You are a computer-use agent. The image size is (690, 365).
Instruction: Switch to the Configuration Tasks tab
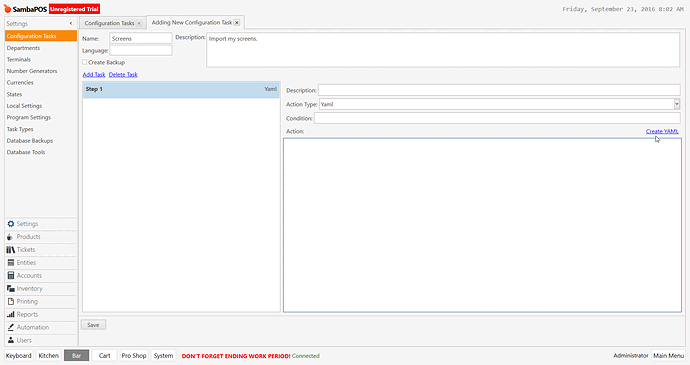click(x=110, y=23)
